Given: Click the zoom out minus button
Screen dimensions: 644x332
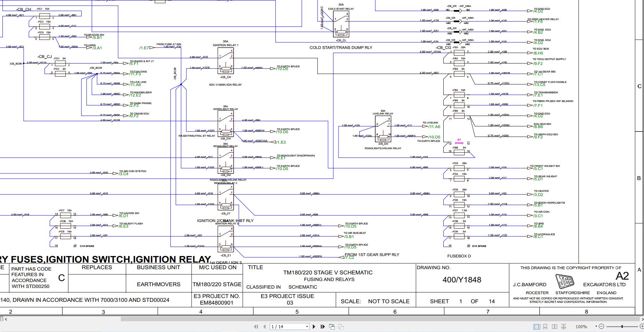Looking at the screenshot, I should pyautogui.click(x=601, y=326).
